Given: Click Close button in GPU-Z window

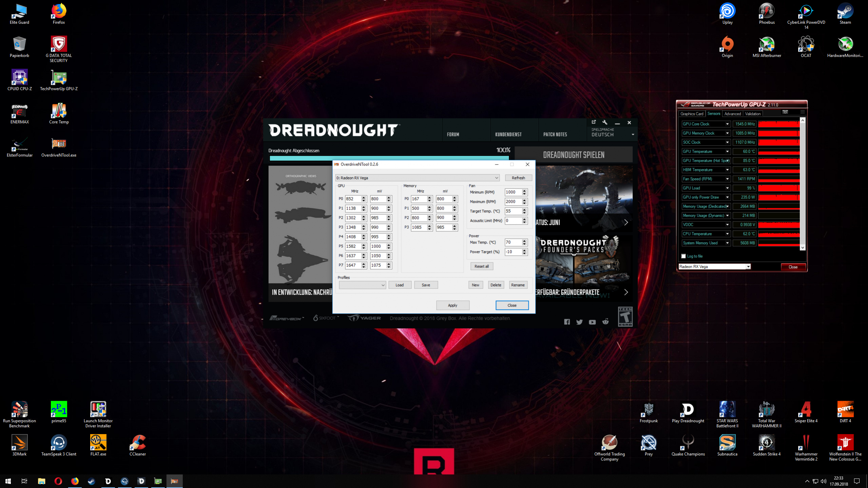Looking at the screenshot, I should click(x=793, y=267).
